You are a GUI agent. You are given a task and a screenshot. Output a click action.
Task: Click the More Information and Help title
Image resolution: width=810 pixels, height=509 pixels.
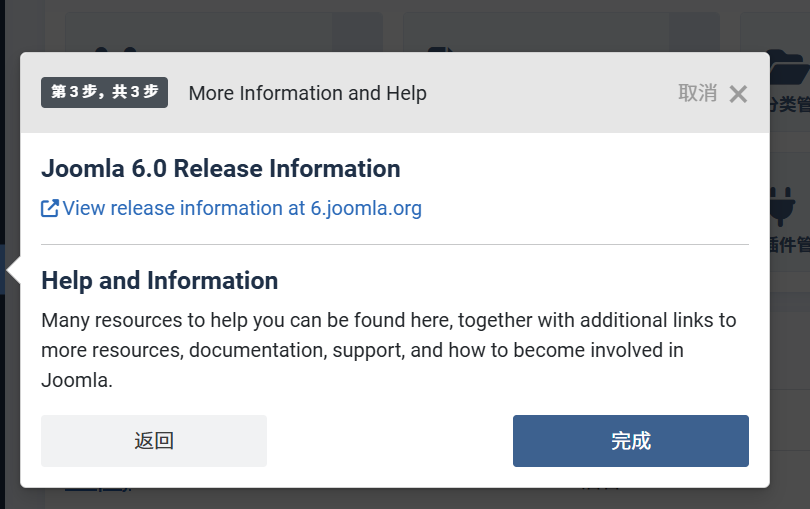pos(307,93)
